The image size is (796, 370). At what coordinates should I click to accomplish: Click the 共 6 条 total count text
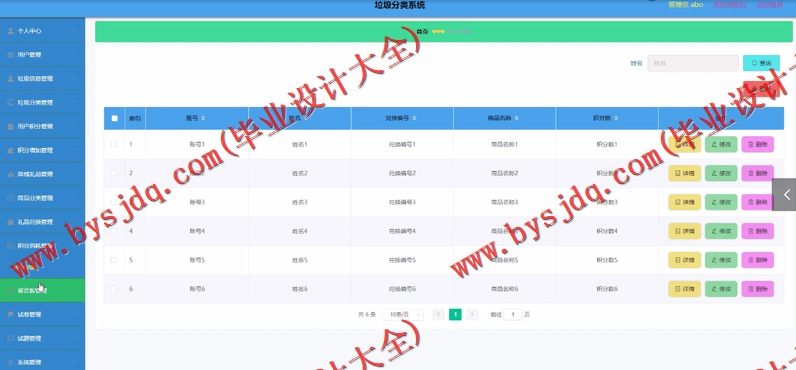[367, 315]
